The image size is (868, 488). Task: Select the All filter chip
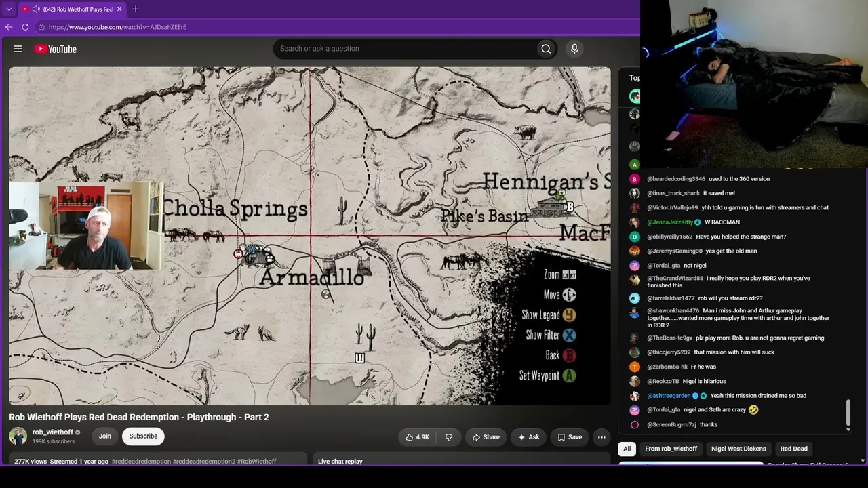[627, 449]
